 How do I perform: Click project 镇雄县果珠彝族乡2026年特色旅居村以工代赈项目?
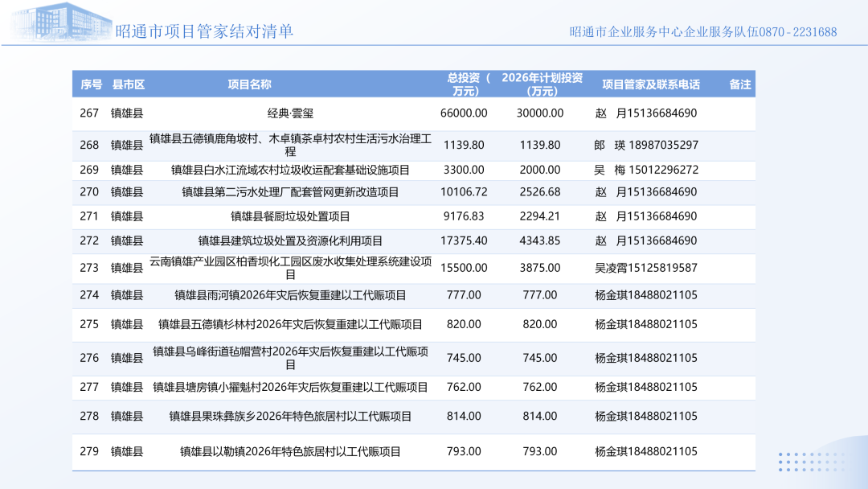(x=291, y=417)
